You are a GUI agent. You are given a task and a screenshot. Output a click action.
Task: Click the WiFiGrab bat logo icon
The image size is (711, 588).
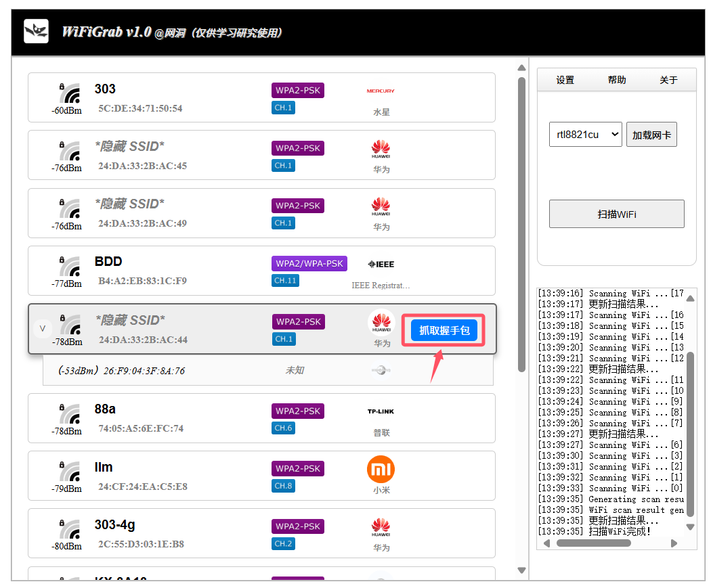coord(37,31)
